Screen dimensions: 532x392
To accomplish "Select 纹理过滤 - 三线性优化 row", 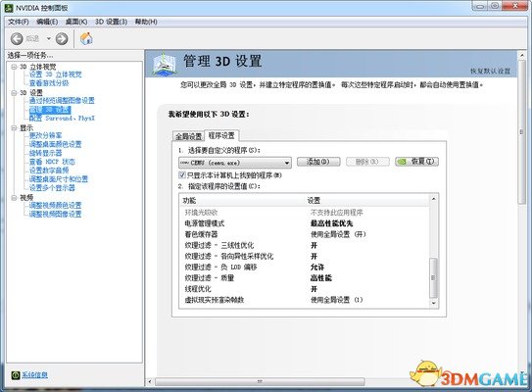I will pos(305,245).
